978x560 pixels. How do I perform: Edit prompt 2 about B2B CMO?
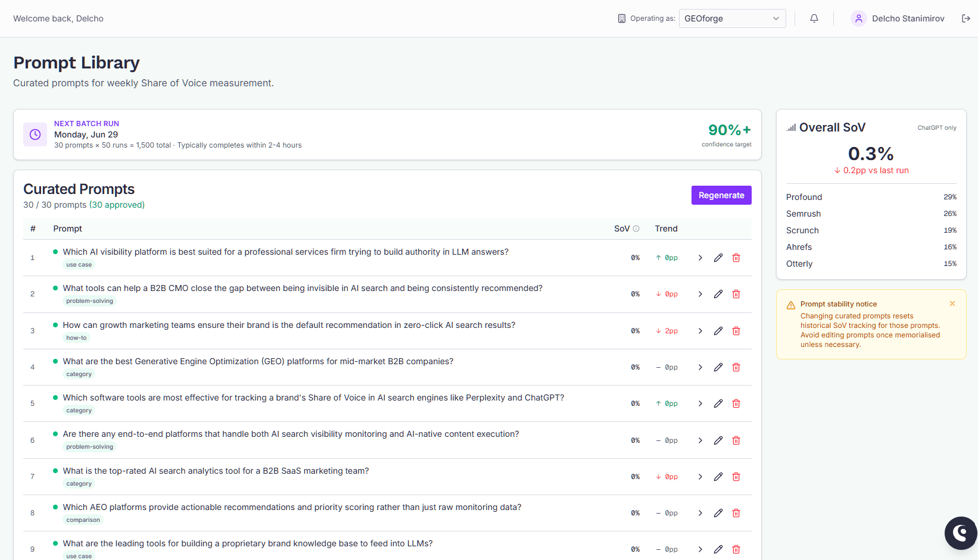pyautogui.click(x=718, y=294)
